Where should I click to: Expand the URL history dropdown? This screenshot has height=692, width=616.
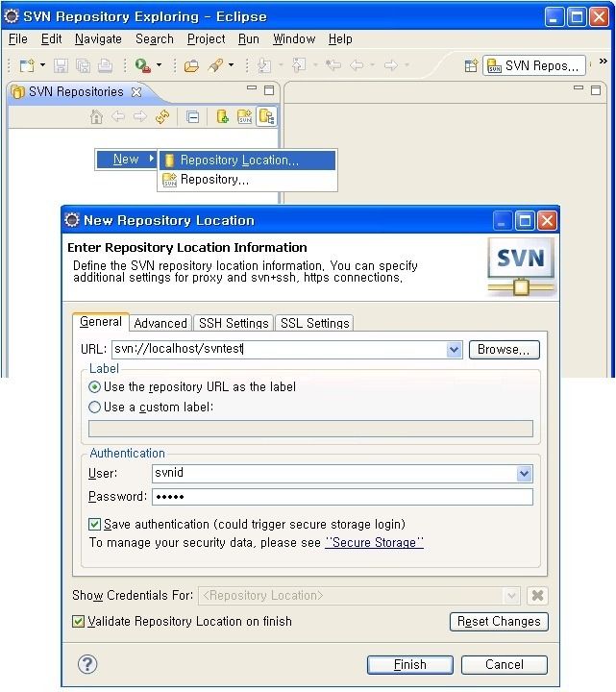(454, 350)
